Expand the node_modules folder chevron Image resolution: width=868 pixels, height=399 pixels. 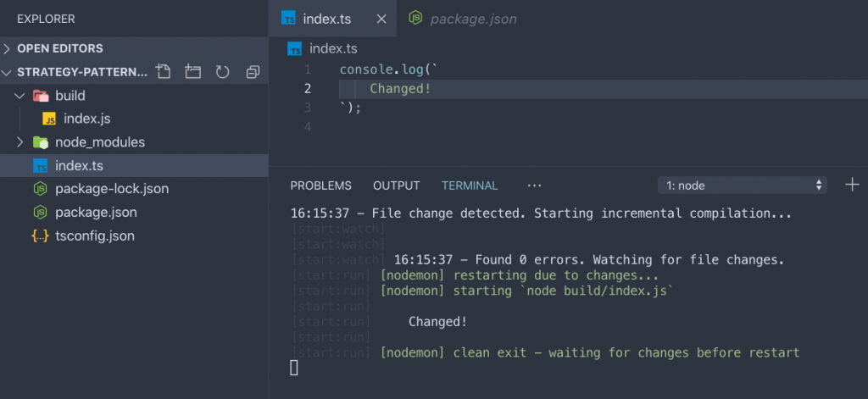pyautogui.click(x=20, y=142)
